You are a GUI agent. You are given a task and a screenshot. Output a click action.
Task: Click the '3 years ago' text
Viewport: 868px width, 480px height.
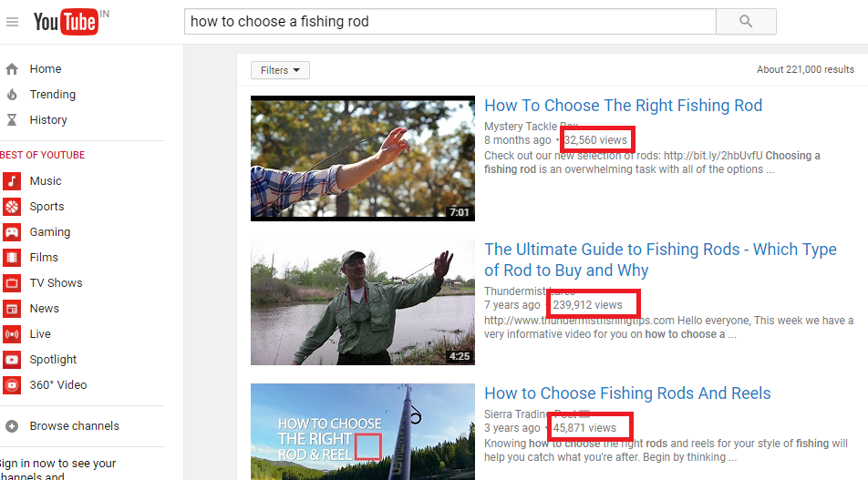[x=512, y=427]
